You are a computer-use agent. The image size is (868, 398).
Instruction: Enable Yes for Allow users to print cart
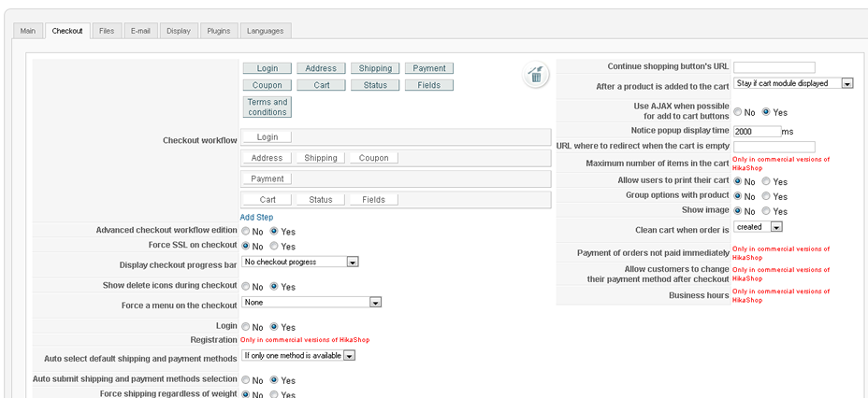[767, 181]
